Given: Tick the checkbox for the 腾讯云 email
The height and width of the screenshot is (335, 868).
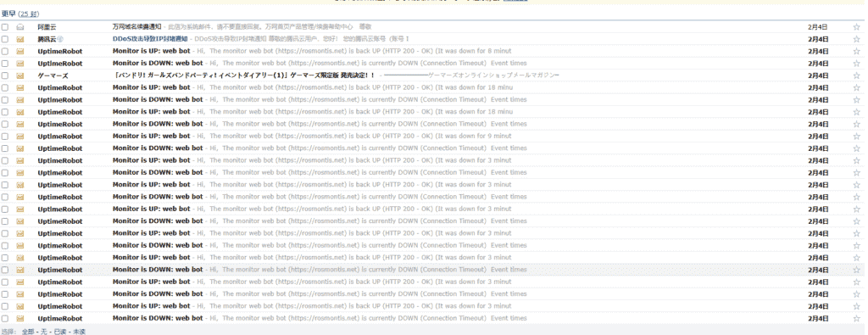Looking at the screenshot, I should click(5, 39).
